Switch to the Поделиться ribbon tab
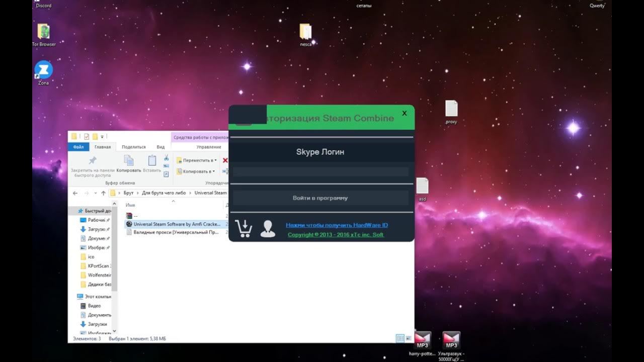The height and width of the screenshot is (362, 644). 134,147
